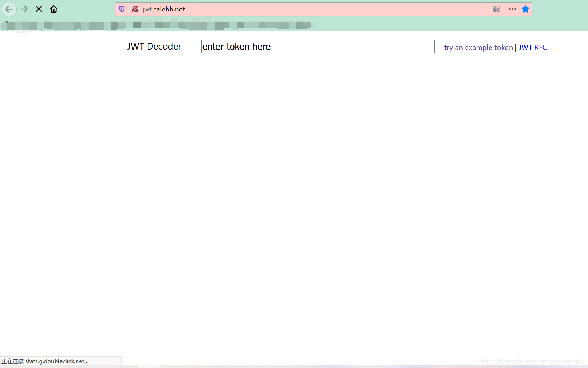The image size is (588, 368).
Task: Select the JWT Decoder heading text
Action: [154, 46]
